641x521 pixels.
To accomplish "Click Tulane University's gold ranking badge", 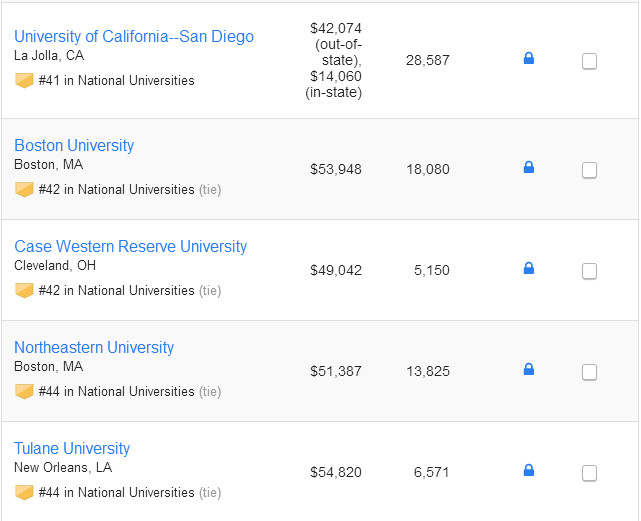I will (25, 492).
